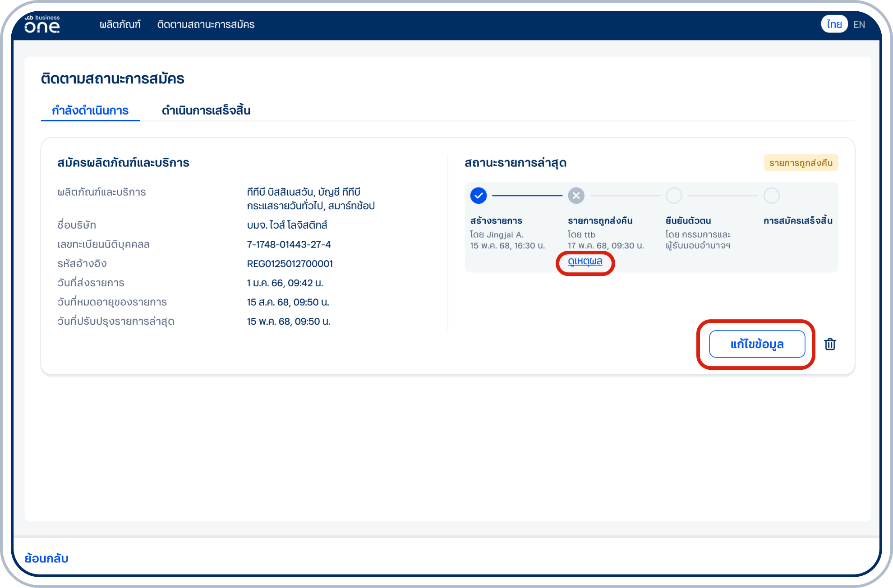The width and height of the screenshot is (893, 588).
Task: Click the สมัครผลิตภัณฑ์และบริการ heading
Action: (123, 163)
